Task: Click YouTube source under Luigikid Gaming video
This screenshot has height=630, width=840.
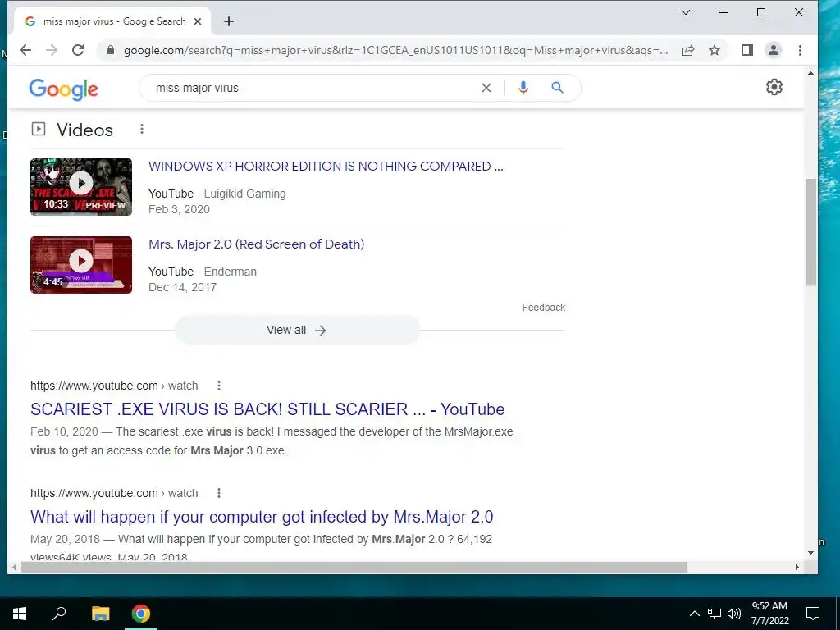Action: (171, 194)
